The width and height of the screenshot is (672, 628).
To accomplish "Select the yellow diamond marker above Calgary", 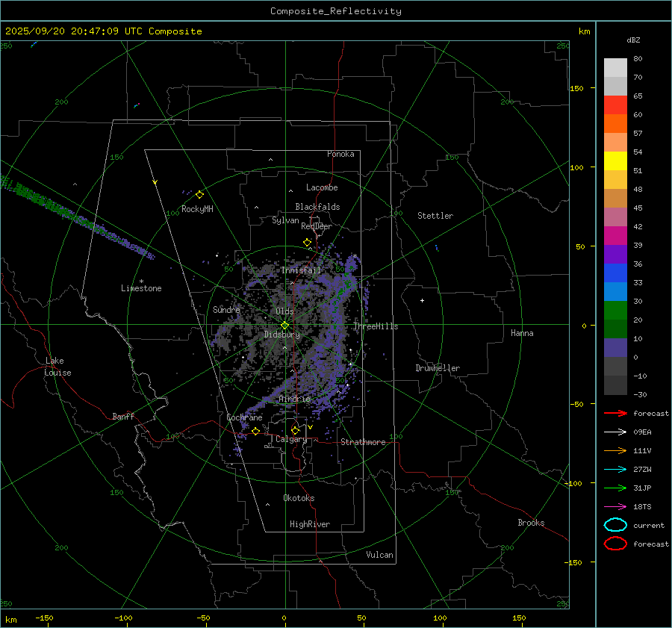I will pyautogui.click(x=295, y=430).
